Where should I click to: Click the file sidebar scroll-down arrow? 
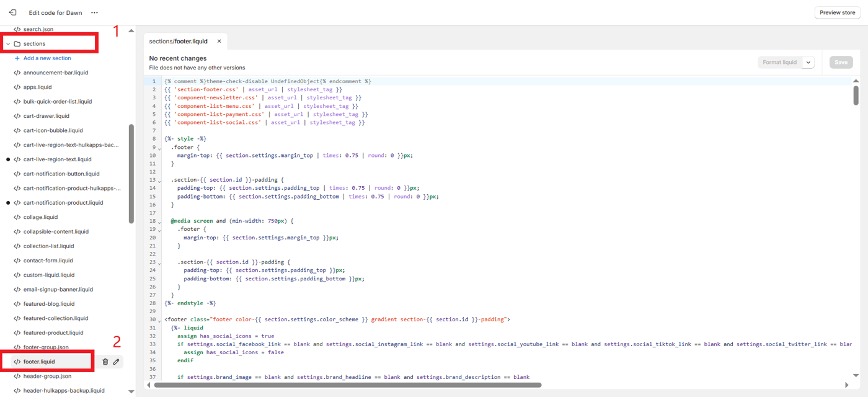coord(131,391)
